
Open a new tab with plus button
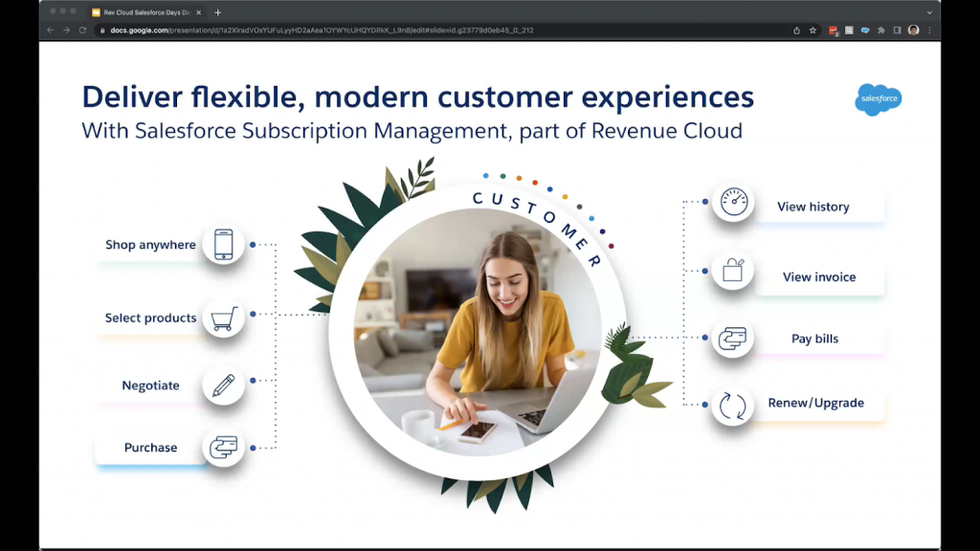click(217, 12)
